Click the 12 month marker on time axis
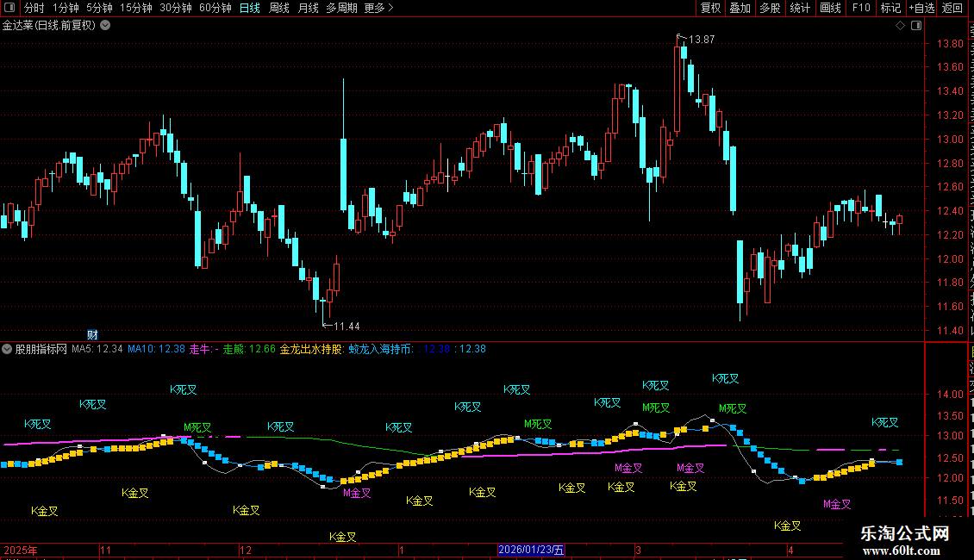Viewport: 974px width, 560px height. pyautogui.click(x=246, y=550)
